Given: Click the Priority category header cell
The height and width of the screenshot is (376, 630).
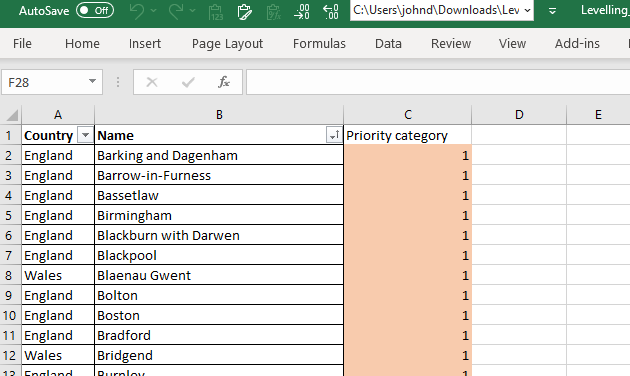Looking at the screenshot, I should (407, 135).
